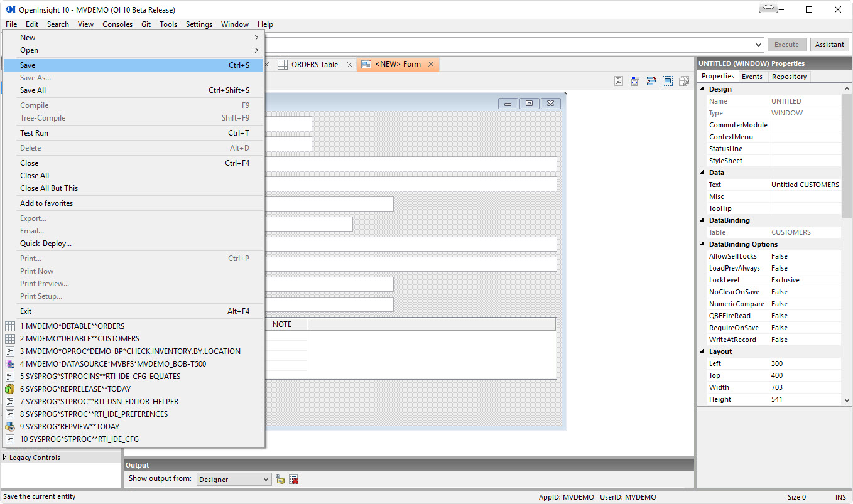Edit the Text property Untitled CUSTOMERS
This screenshot has height=504, width=853.
805,185
